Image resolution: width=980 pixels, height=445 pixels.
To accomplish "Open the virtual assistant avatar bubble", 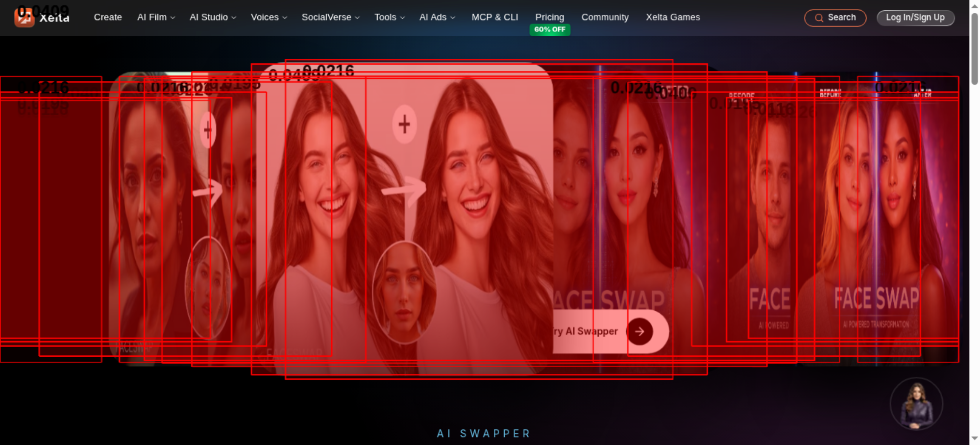I will coord(916,404).
